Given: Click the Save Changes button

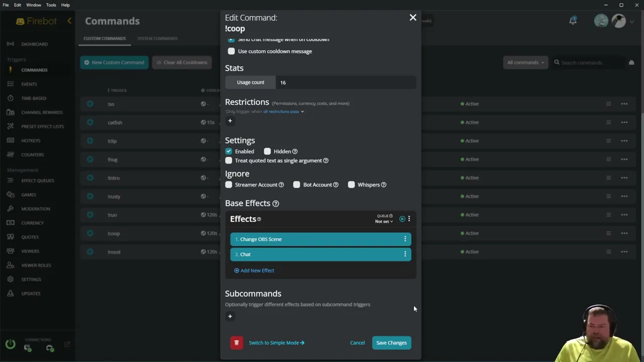Looking at the screenshot, I should point(391,343).
